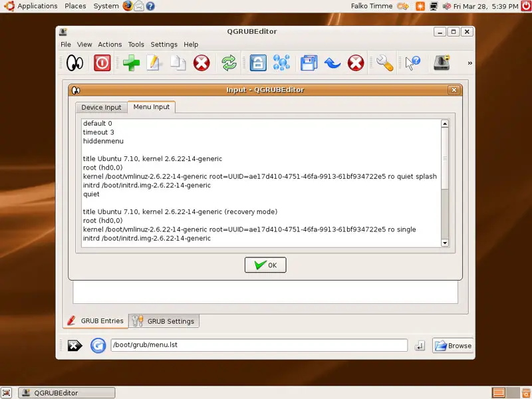Click the blue circular G icon
532x399 pixels.
click(98, 346)
